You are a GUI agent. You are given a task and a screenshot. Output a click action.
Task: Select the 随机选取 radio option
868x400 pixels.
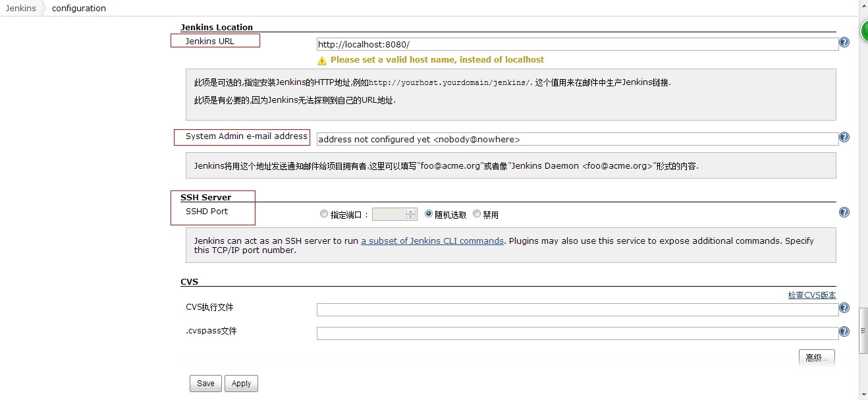[x=429, y=214]
